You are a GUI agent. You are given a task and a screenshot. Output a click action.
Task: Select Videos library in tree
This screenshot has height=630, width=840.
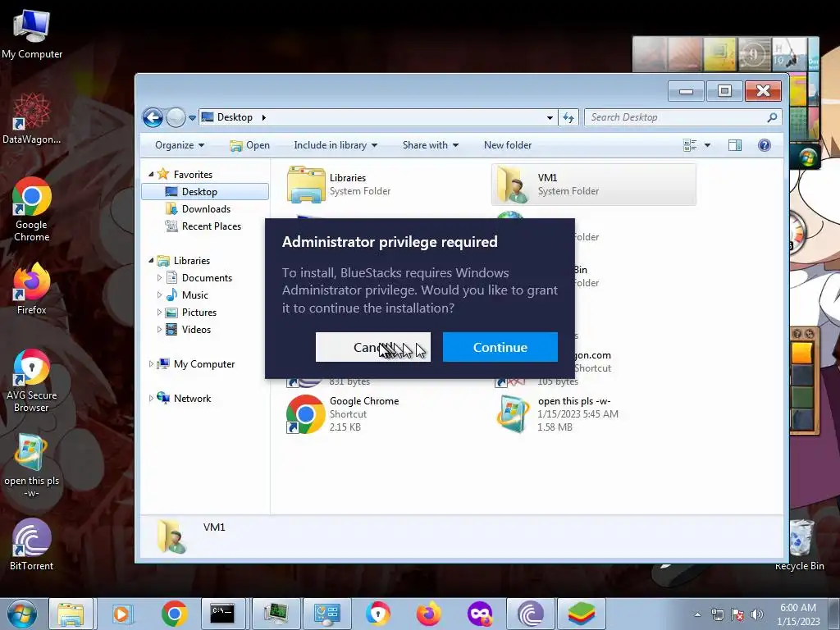pos(195,330)
